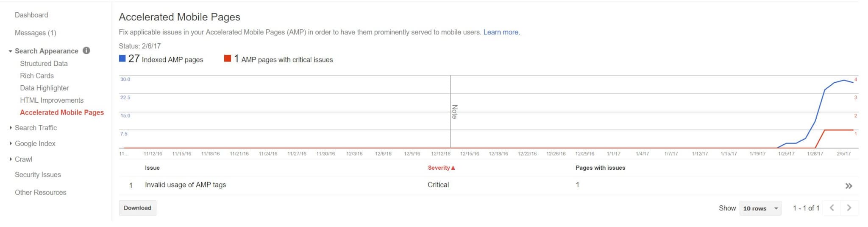Open details arrows for Invalid usage row

point(849,186)
